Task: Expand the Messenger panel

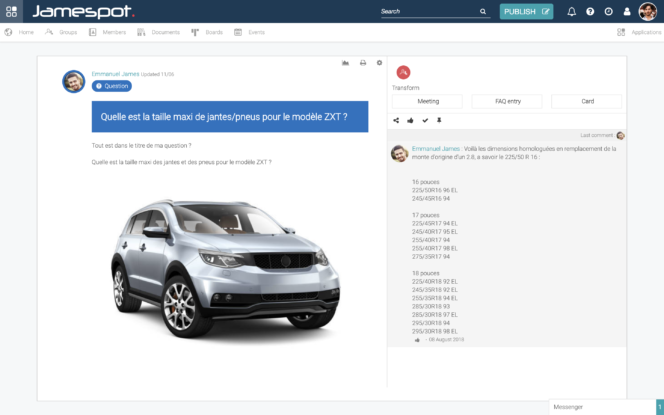Action: (600, 406)
